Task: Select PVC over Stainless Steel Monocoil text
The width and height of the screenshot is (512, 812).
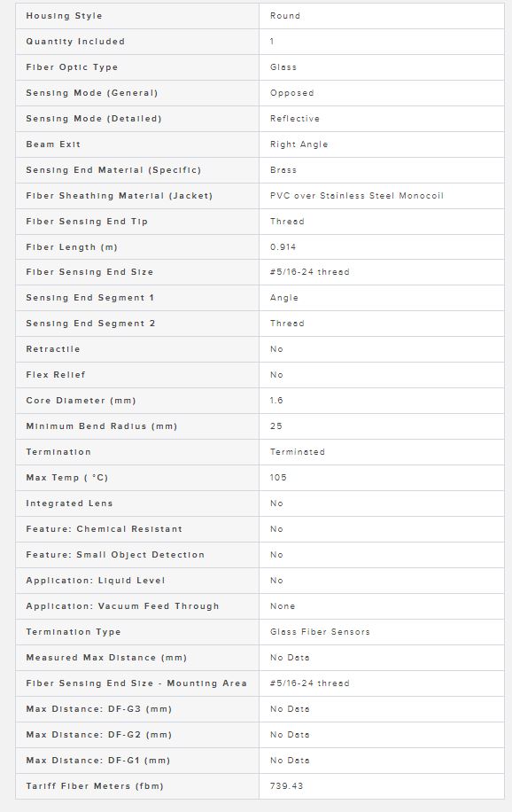Action: tap(357, 196)
